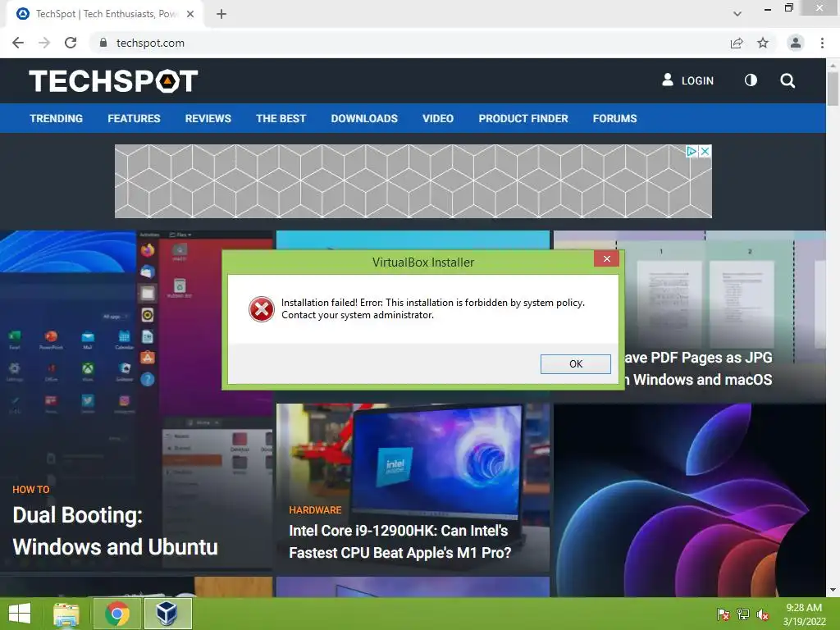Click the red error icon in the dialog
Screen dimensions: 840x630
coord(262,309)
